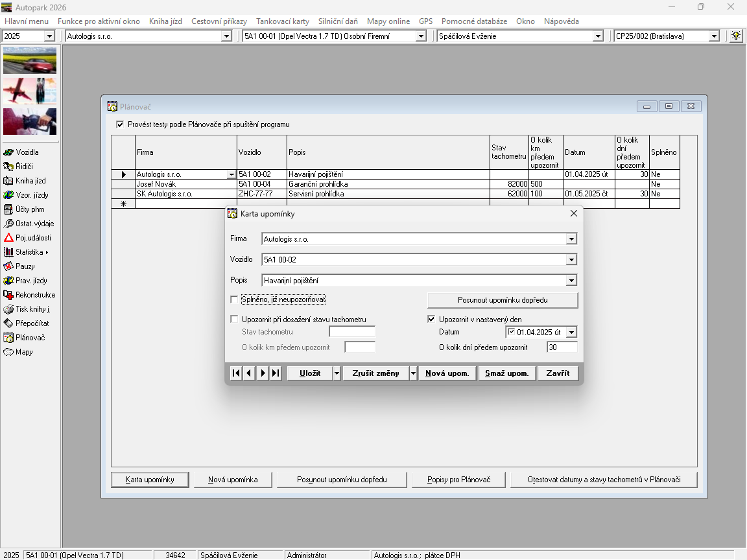Click the O kolik dní předem field
Screen dimensions: 747x560
pos(562,347)
